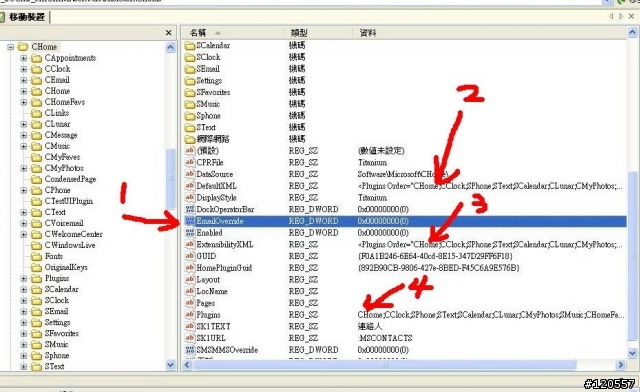
Task: Click the string icon beside SK1URL
Action: click(x=190, y=338)
